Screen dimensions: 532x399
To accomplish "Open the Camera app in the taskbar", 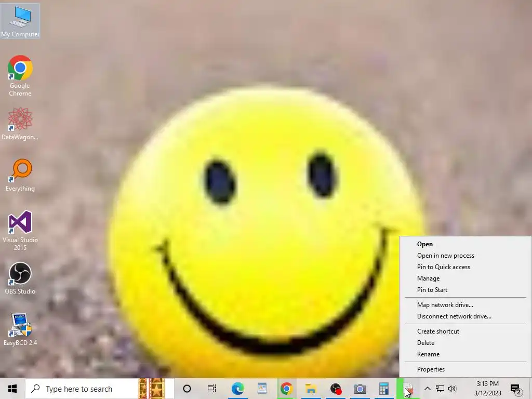I will [x=360, y=389].
